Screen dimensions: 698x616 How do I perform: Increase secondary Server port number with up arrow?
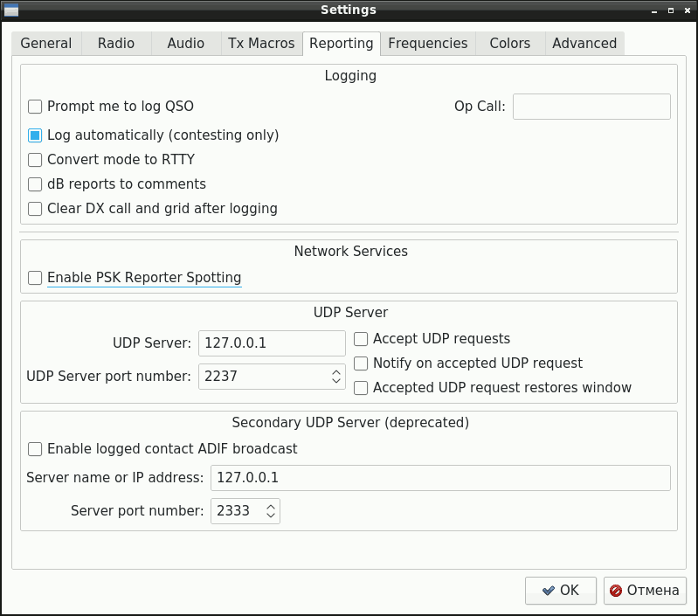[271, 507]
